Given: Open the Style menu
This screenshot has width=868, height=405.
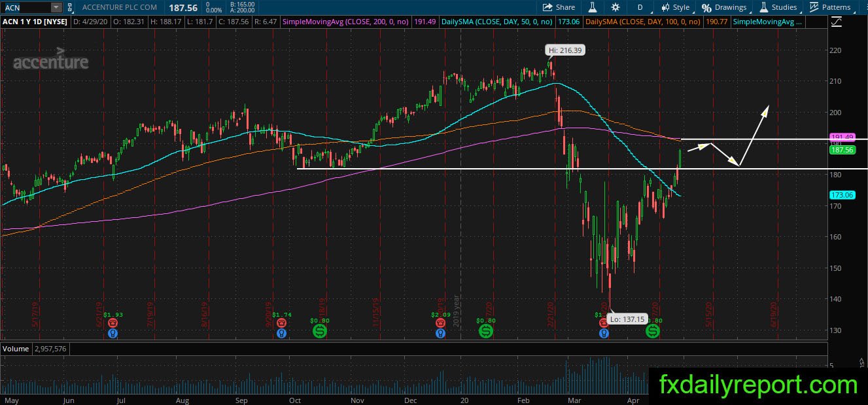Looking at the screenshot, I should [x=675, y=7].
